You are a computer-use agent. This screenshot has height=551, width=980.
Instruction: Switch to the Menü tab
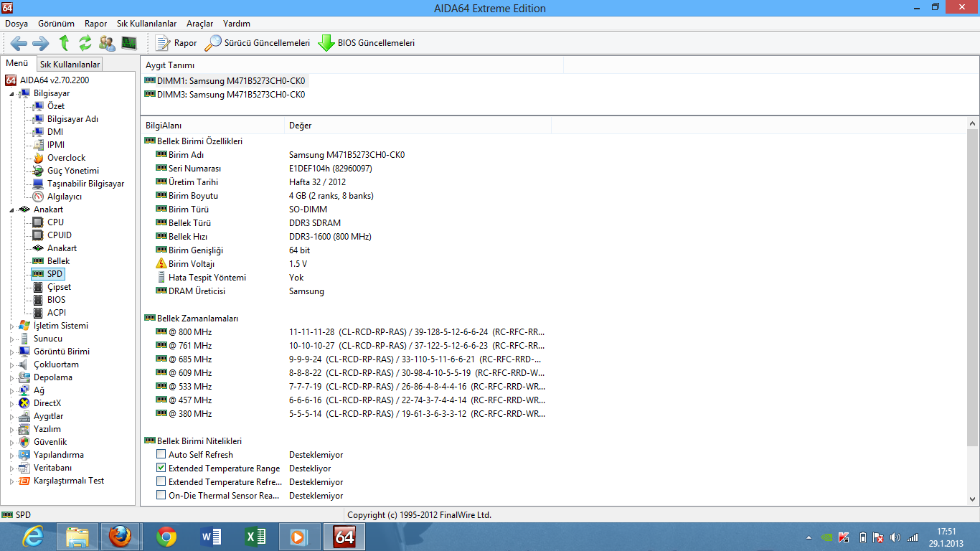(17, 63)
